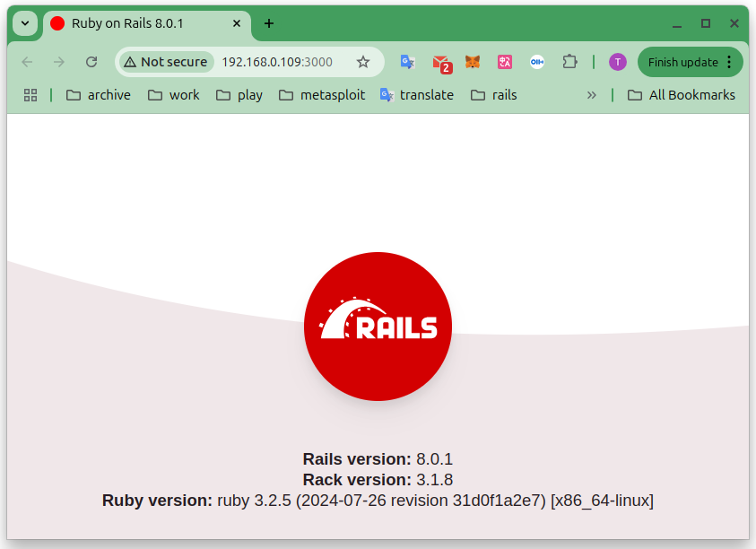
Task: Open the round blue-and-white extension icon
Action: 537,62
